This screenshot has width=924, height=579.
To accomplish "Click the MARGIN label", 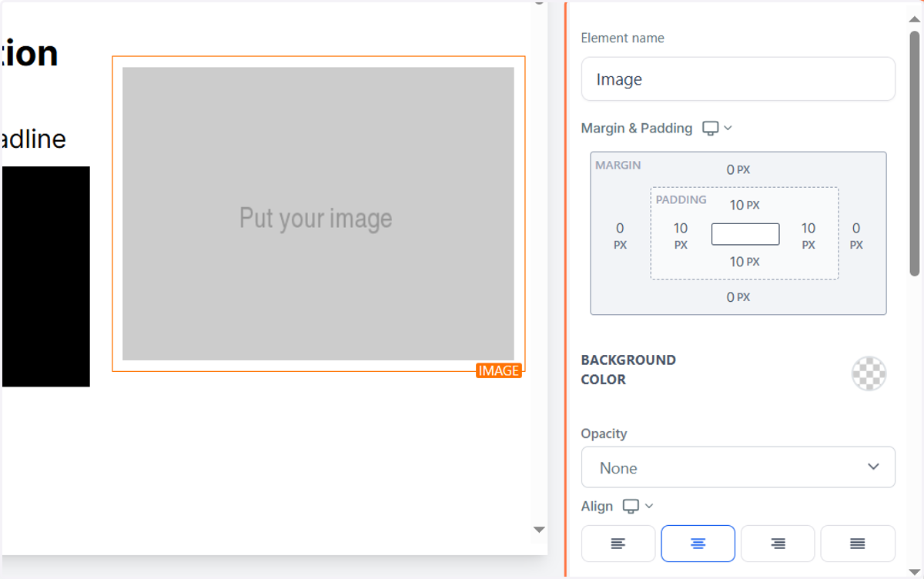I will 618,166.
